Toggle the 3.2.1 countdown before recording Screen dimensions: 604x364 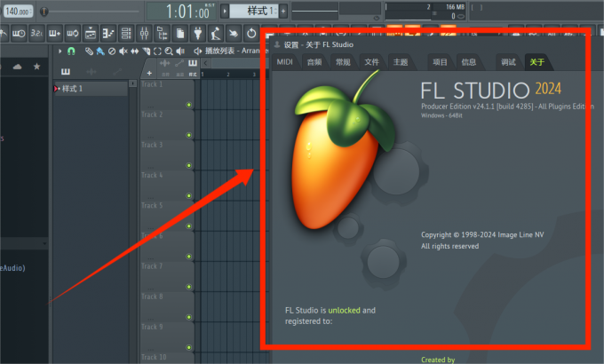coord(36,34)
